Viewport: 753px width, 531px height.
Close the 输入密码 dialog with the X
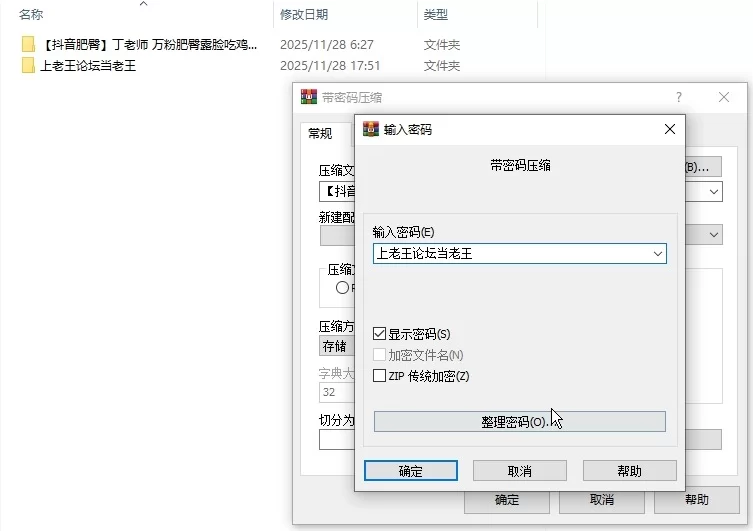670,129
